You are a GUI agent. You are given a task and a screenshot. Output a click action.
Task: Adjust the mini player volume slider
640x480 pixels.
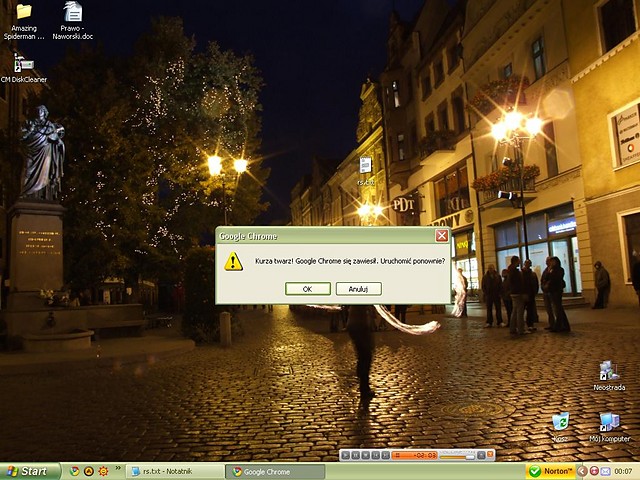pos(457,457)
